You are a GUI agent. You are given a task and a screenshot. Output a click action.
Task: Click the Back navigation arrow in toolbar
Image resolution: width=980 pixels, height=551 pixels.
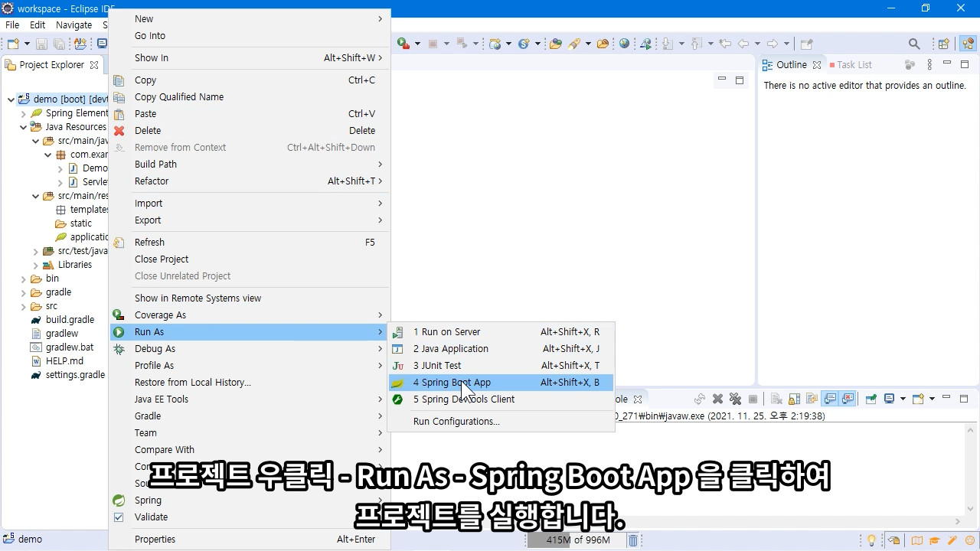(x=743, y=44)
